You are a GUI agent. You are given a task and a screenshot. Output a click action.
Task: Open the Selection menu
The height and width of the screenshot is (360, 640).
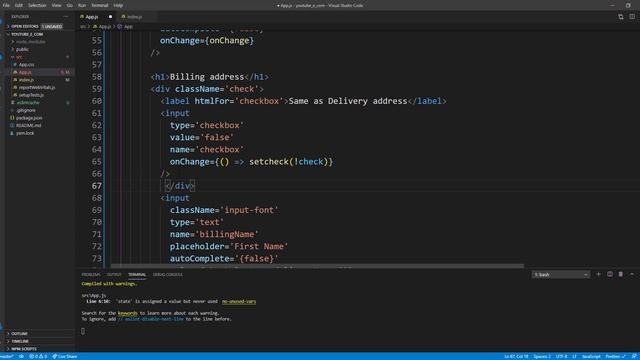pos(37,5)
